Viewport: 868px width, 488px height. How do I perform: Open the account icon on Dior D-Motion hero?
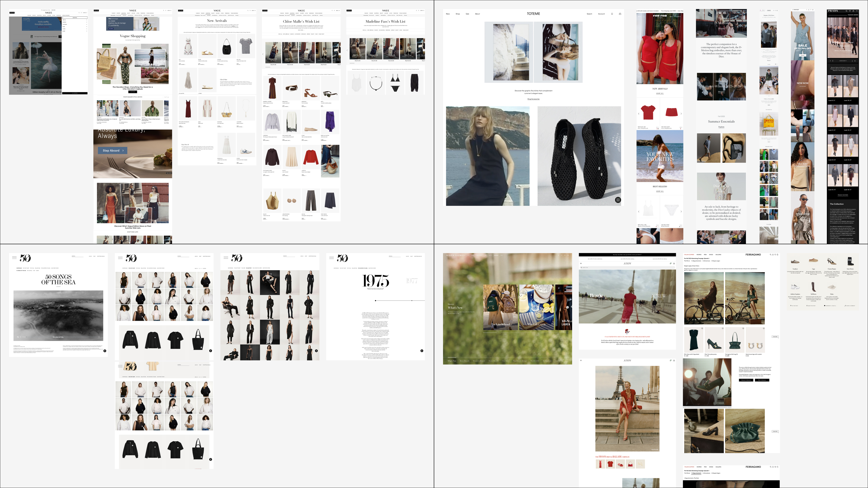[x=739, y=13]
